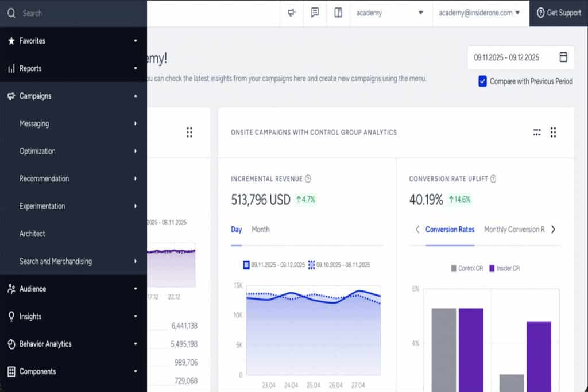
Task: Click the filter settings icon in Onsite Campaigns panel
Action: coord(537,133)
